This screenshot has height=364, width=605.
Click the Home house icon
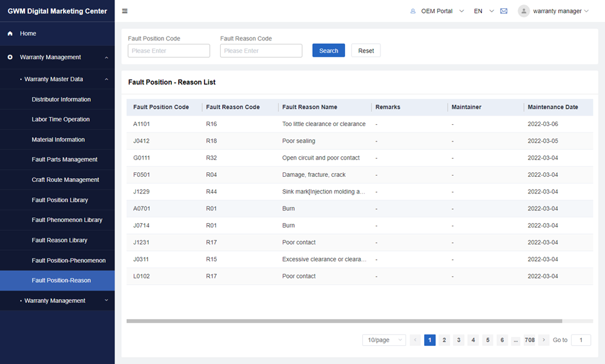[10, 33]
